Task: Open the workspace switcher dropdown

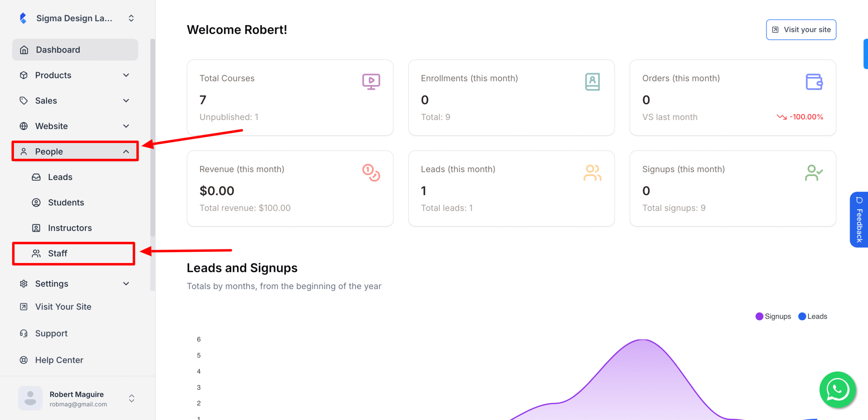Action: 131,18
